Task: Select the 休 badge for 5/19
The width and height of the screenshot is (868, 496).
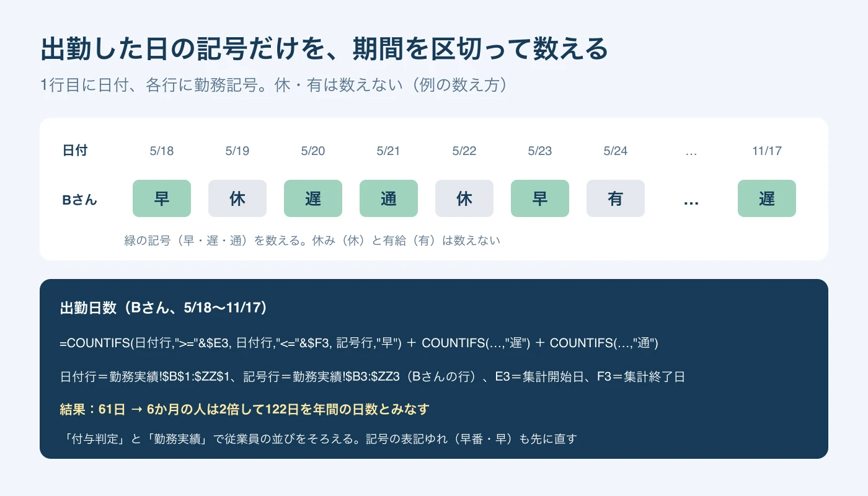Action: [x=237, y=198]
